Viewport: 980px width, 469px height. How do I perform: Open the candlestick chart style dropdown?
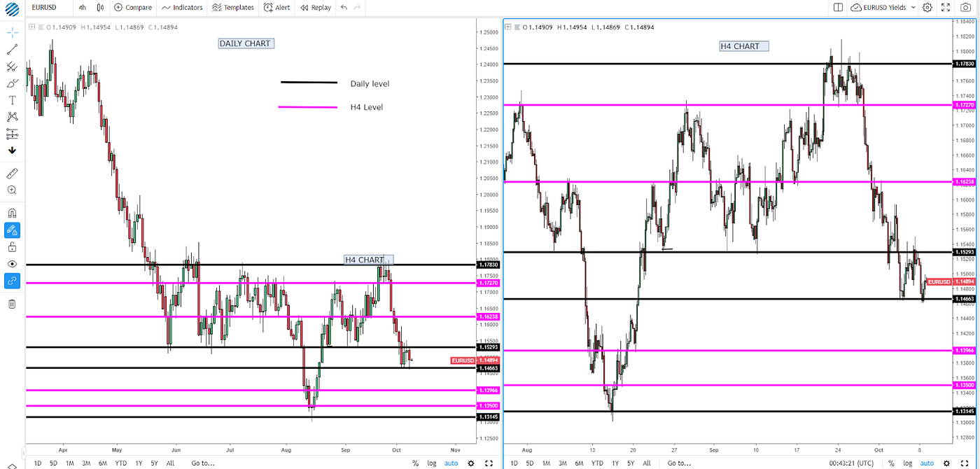pos(100,8)
